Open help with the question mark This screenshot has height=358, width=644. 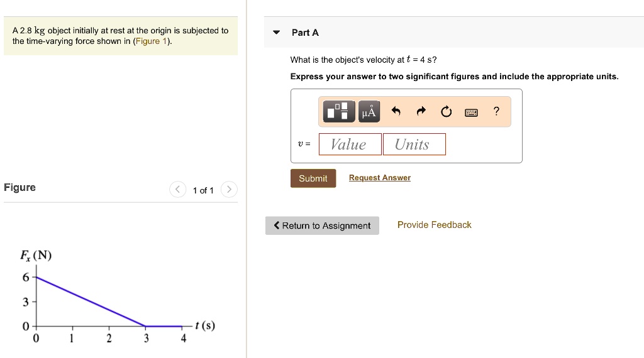pos(496,112)
